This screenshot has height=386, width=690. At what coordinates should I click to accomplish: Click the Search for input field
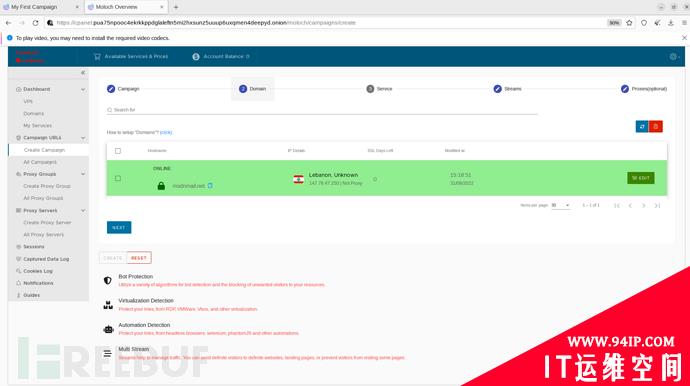(x=322, y=110)
